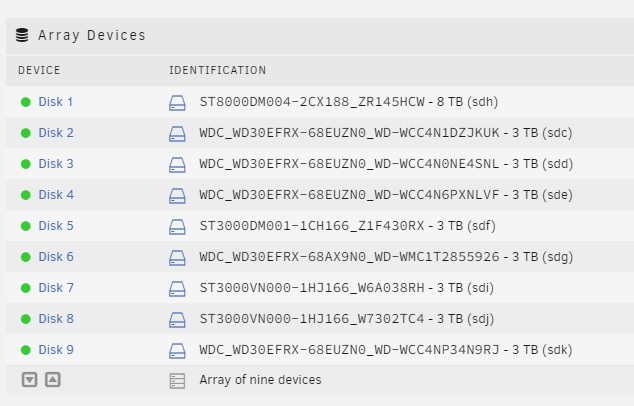Click the Array Devices database stack icon

click(x=22, y=35)
